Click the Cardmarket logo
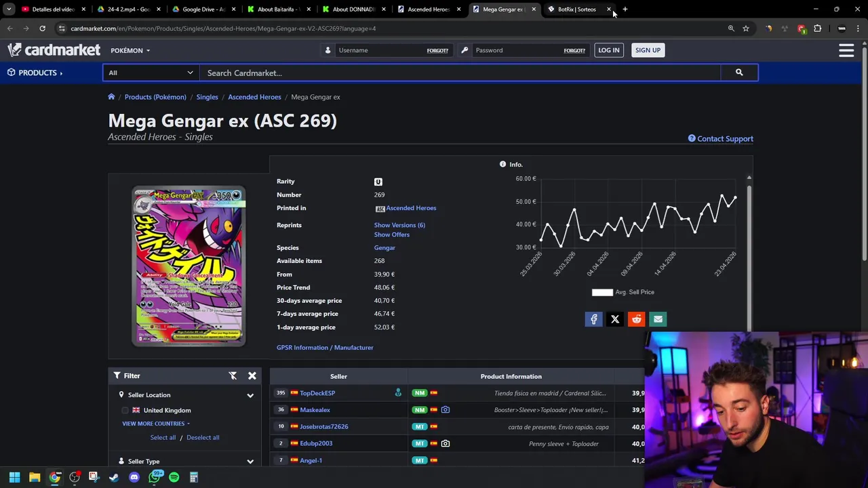Image resolution: width=868 pixels, height=488 pixels. (x=54, y=50)
